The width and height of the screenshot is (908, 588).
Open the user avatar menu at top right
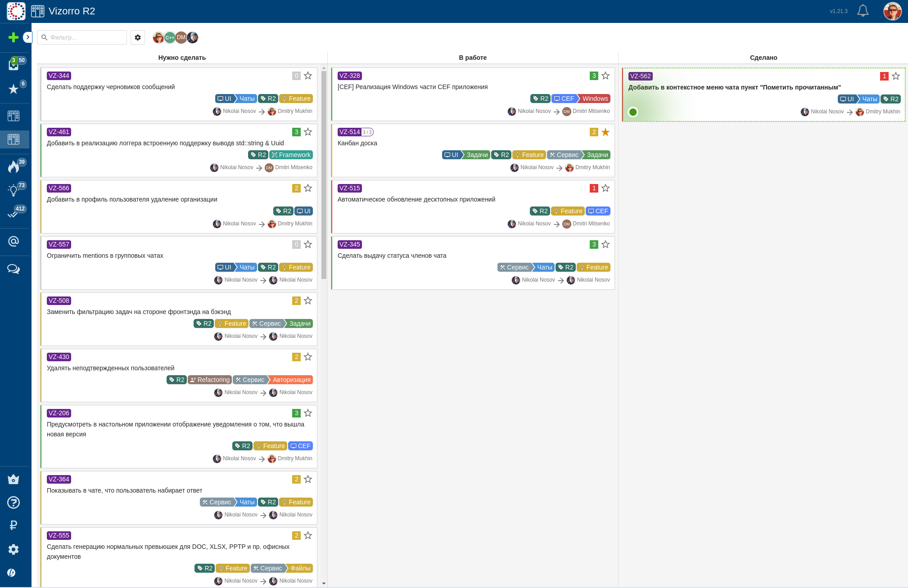pos(892,11)
